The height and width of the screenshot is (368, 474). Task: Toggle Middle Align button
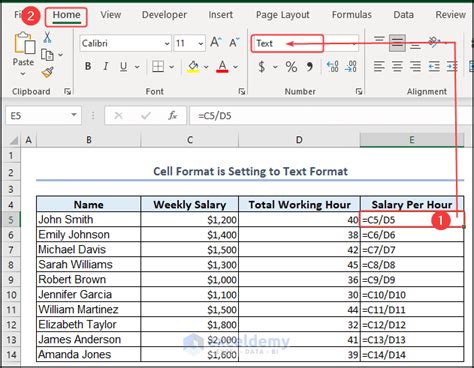(x=397, y=43)
